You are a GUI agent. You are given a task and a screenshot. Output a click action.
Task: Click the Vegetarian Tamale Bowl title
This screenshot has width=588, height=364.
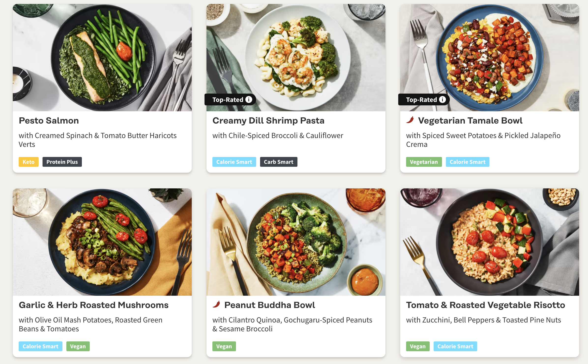click(x=470, y=121)
